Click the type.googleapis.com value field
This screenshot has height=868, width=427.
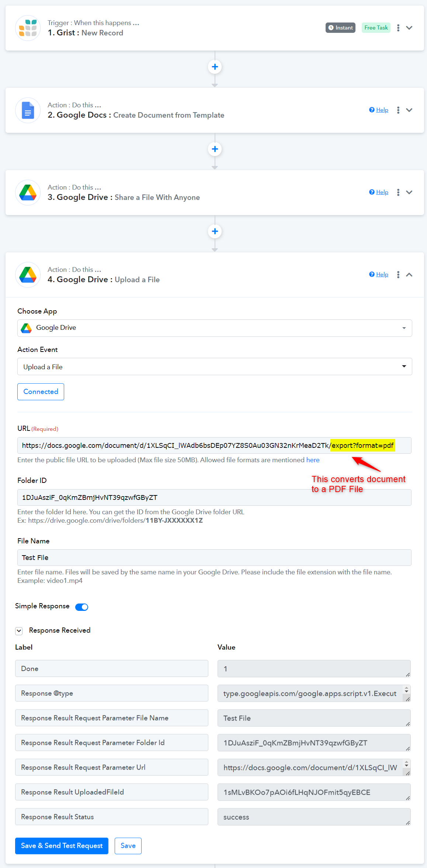click(314, 693)
